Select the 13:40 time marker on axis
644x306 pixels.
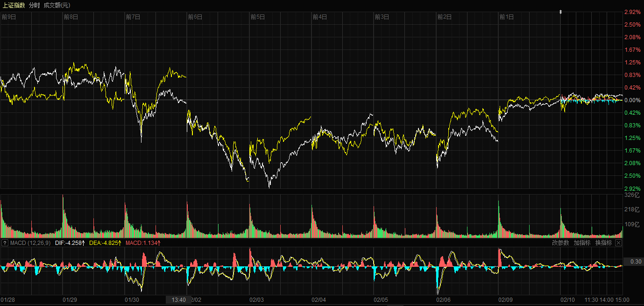coord(178,300)
